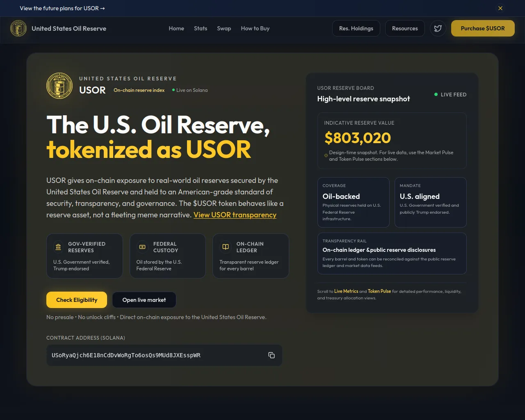Viewport: 525px width, 420px height.
Task: Click the Open live market button
Action: click(144, 300)
